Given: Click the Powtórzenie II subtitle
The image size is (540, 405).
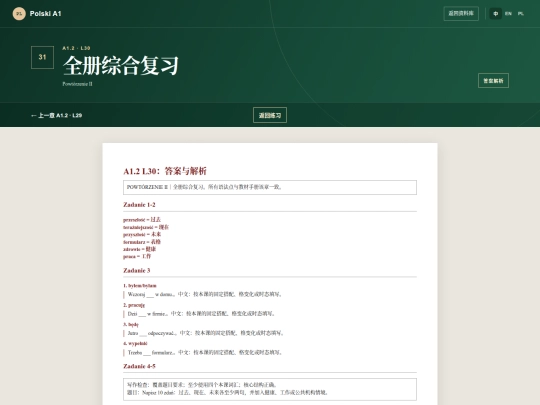Looking at the screenshot, I should (x=77, y=84).
